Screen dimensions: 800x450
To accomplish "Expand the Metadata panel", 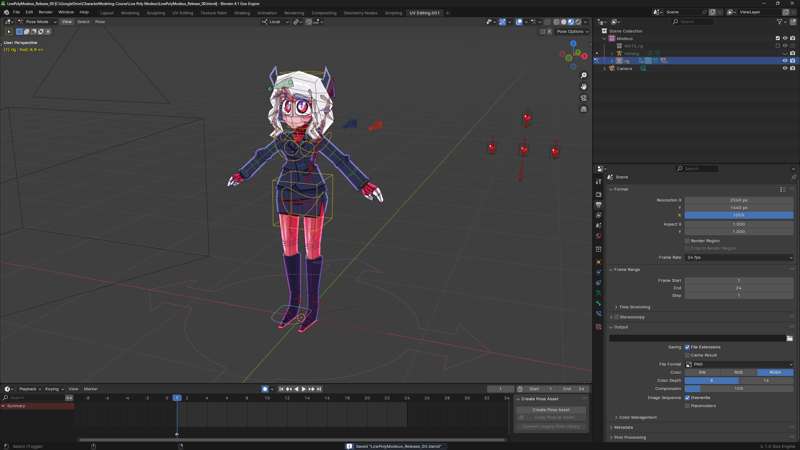I will pos(622,428).
